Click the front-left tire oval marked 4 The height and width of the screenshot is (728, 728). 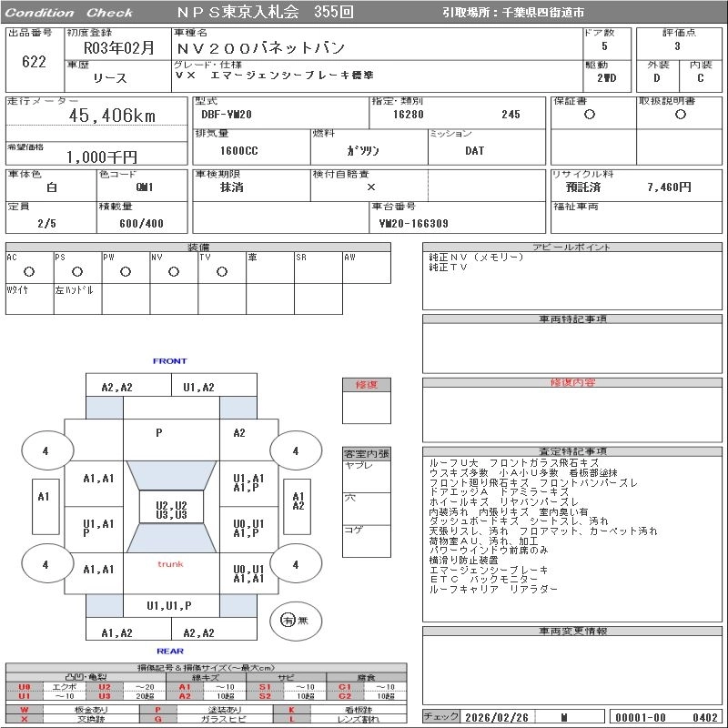(x=47, y=450)
